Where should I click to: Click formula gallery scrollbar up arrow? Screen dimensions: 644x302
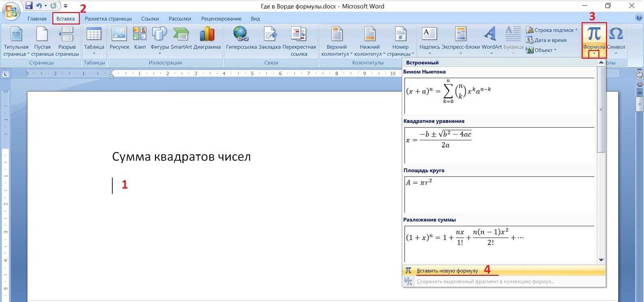601,62
